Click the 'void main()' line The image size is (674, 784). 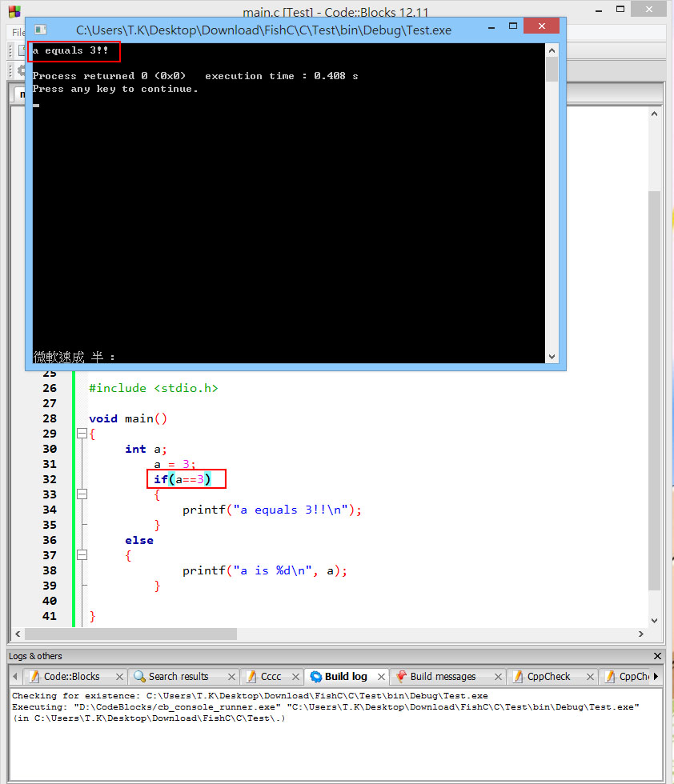(127, 418)
